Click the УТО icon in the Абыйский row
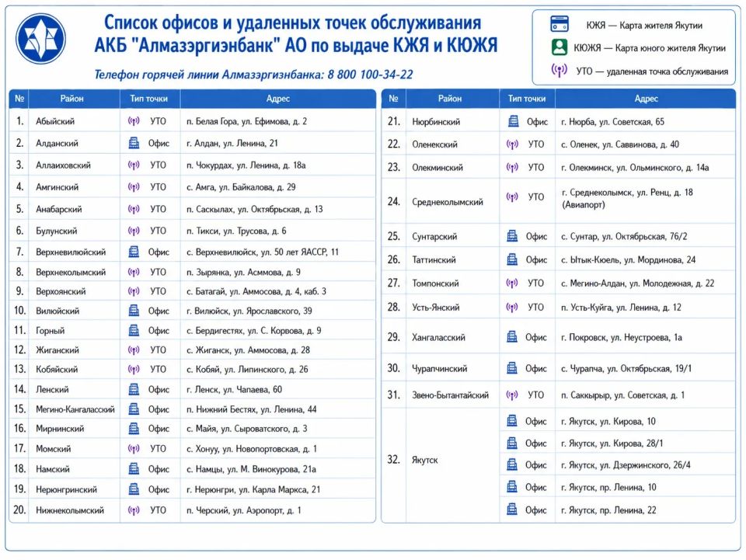 tap(134, 121)
